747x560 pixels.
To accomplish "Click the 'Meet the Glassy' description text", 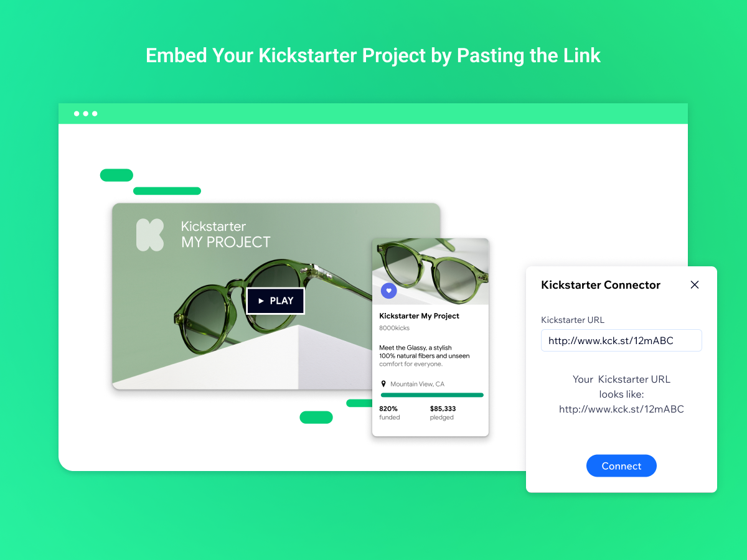I will (424, 356).
